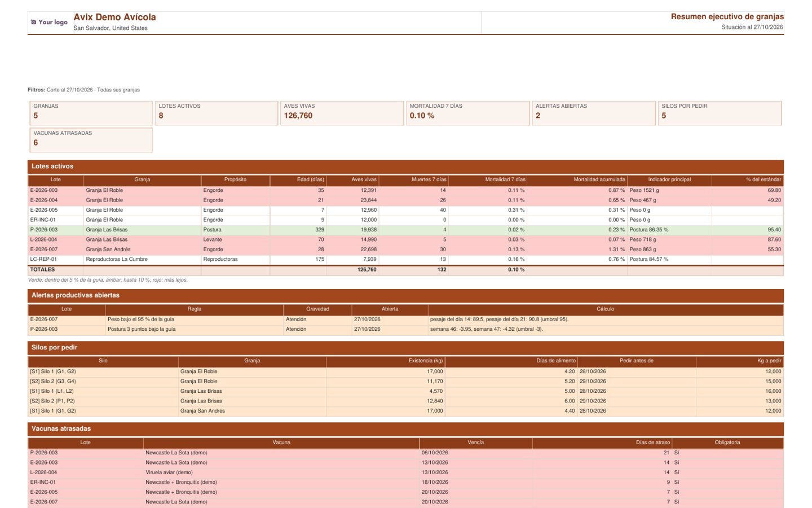This screenshot has height=508, width=812.
Task: Click silo [S2] Silo 2 (G3, G4) row
Action: click(405, 382)
